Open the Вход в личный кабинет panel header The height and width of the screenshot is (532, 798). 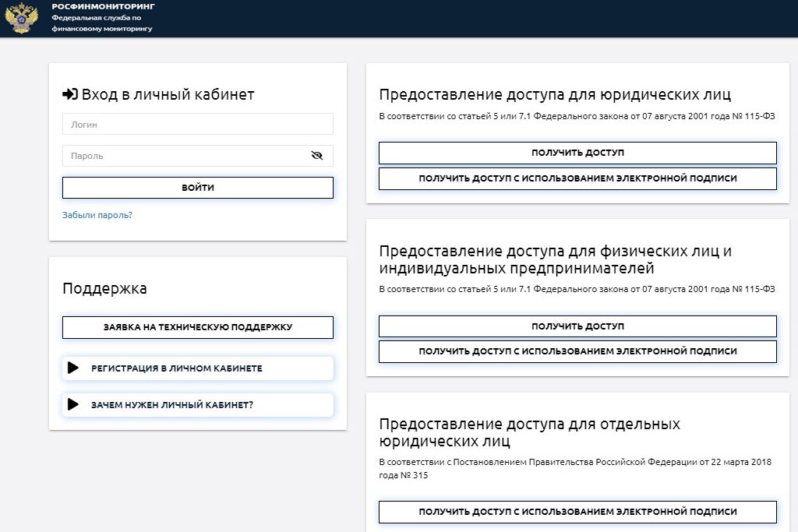160,94
